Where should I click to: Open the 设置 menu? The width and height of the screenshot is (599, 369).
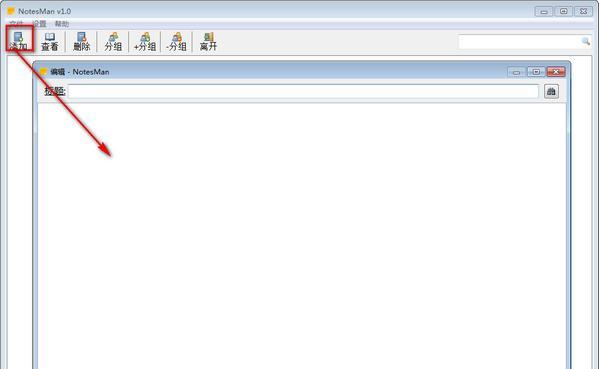pyautogui.click(x=39, y=24)
